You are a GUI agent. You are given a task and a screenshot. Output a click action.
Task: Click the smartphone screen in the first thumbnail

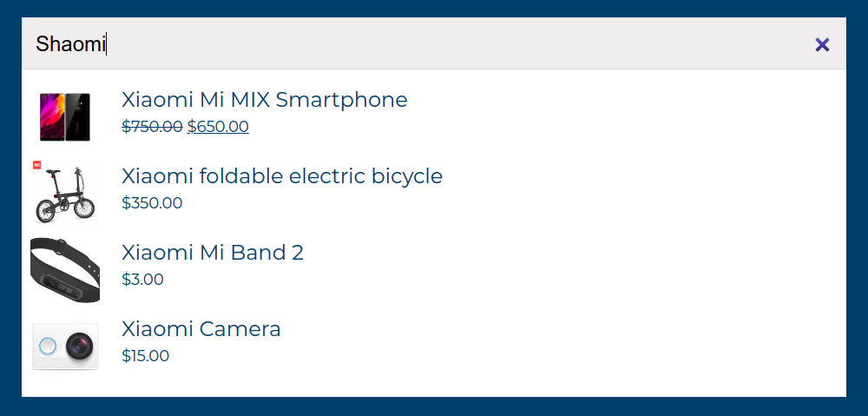click(x=53, y=116)
